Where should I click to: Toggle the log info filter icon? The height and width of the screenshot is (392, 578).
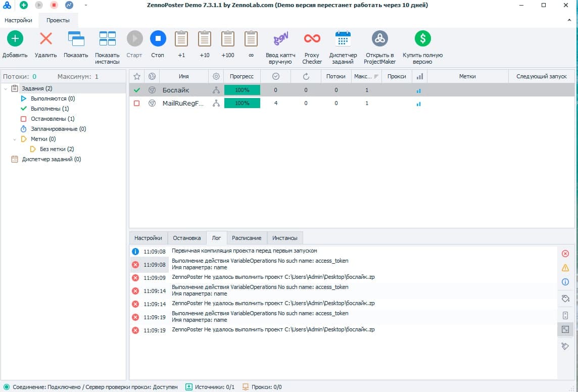[565, 282]
